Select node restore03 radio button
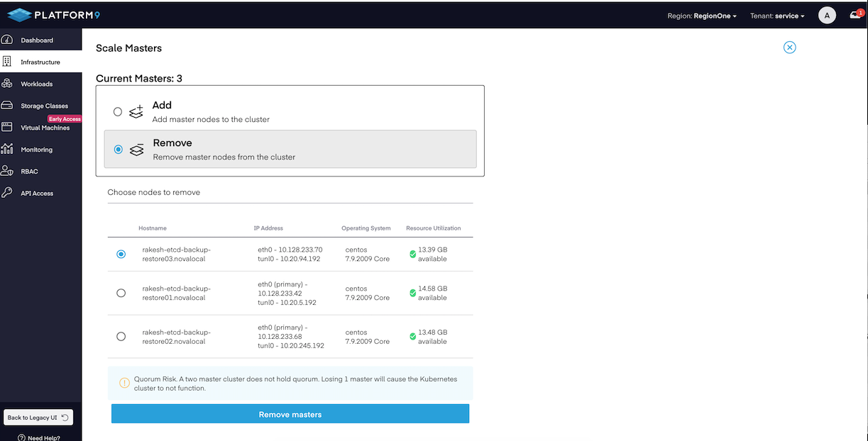868x441 pixels. tap(121, 254)
